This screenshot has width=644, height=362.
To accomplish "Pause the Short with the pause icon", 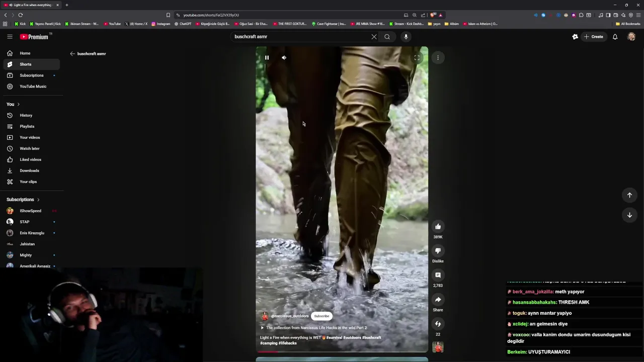I will [267, 58].
